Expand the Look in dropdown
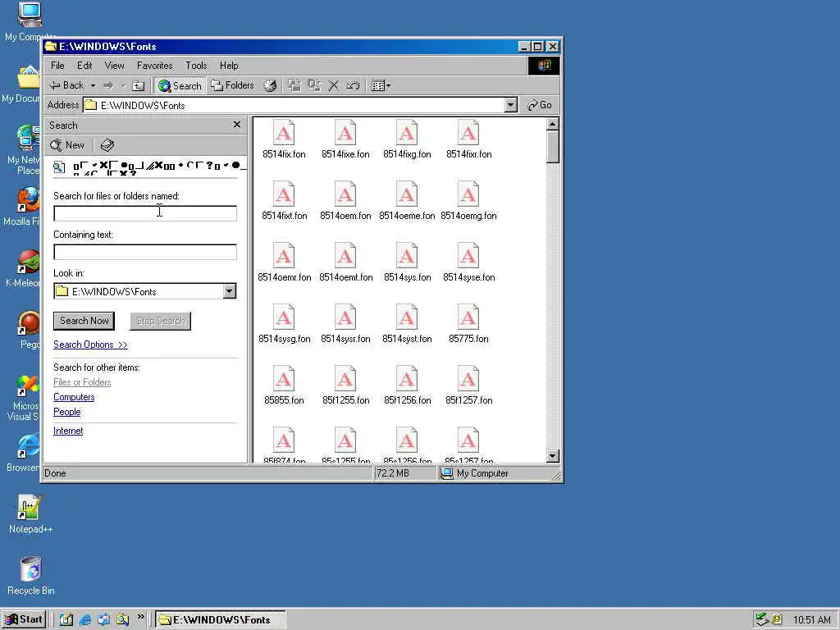The image size is (840, 630). click(230, 291)
